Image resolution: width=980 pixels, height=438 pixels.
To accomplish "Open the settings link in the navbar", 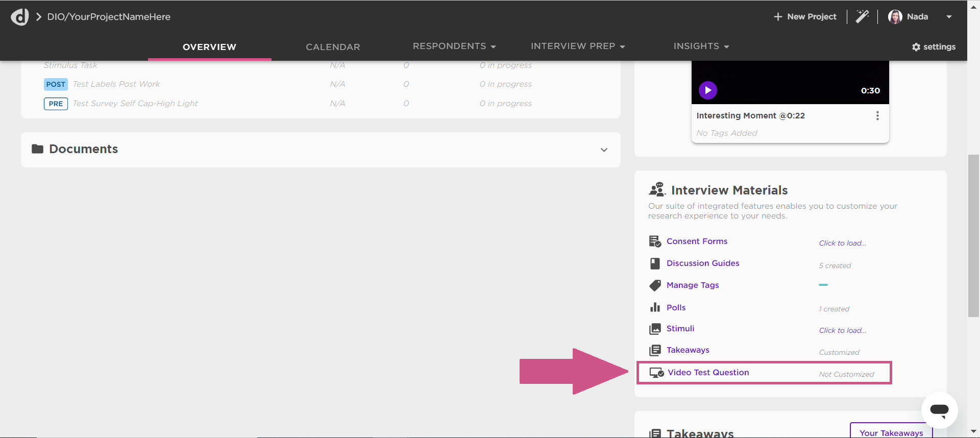I will [x=934, y=47].
